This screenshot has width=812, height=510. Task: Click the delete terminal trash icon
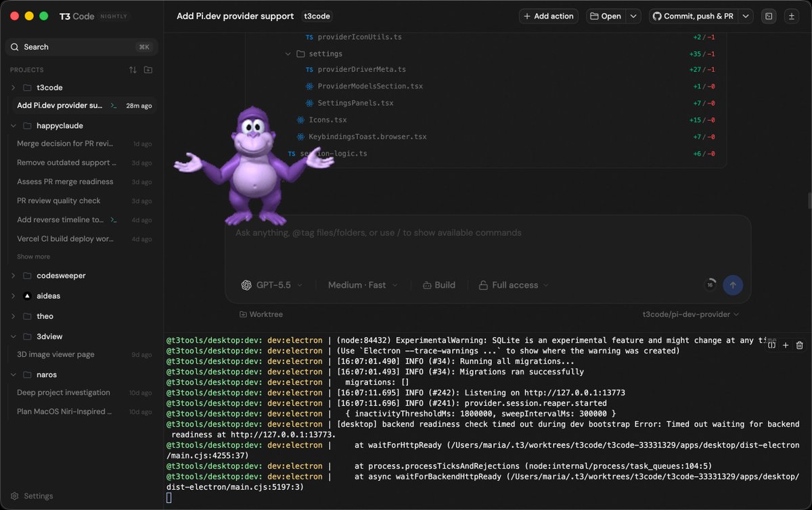(800, 345)
